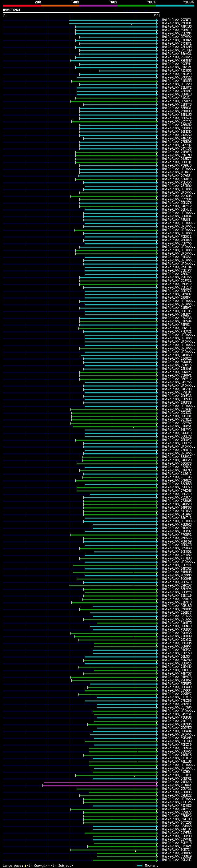The height and width of the screenshot is (868, 197).
Task: Select hit label UniRef100_Q8R9E1
Action: [x=176, y=704]
